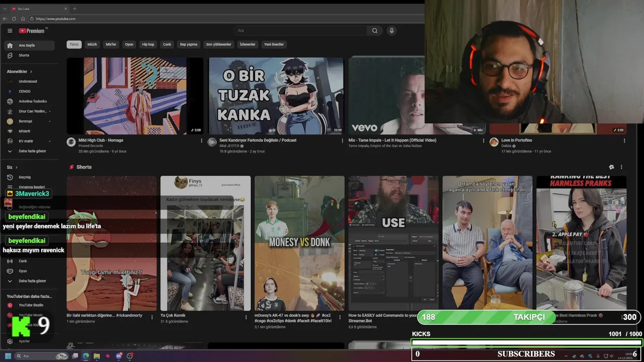Open Ayarlar settings in the sidebar
Screen dimensions: 644x362
point(29,341)
